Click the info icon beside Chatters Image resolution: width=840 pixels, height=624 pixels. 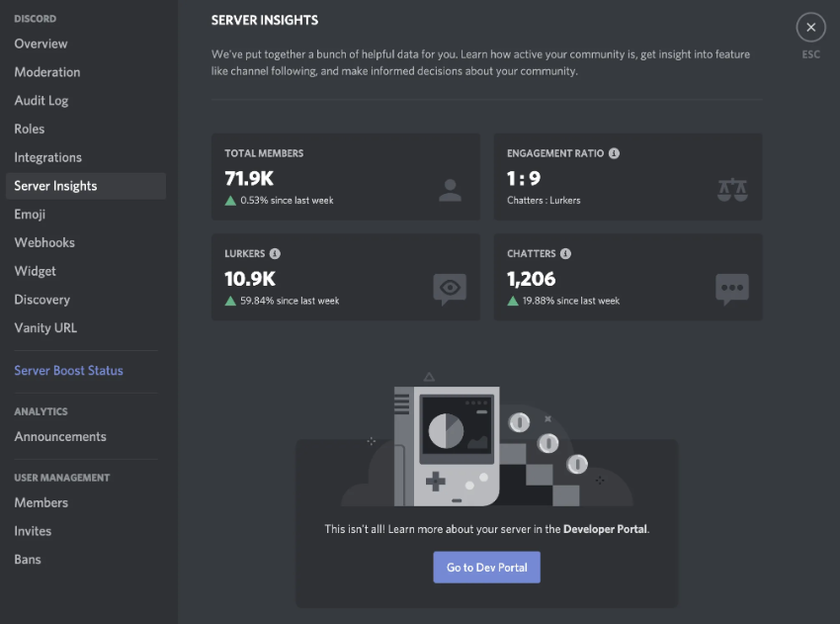[565, 253]
